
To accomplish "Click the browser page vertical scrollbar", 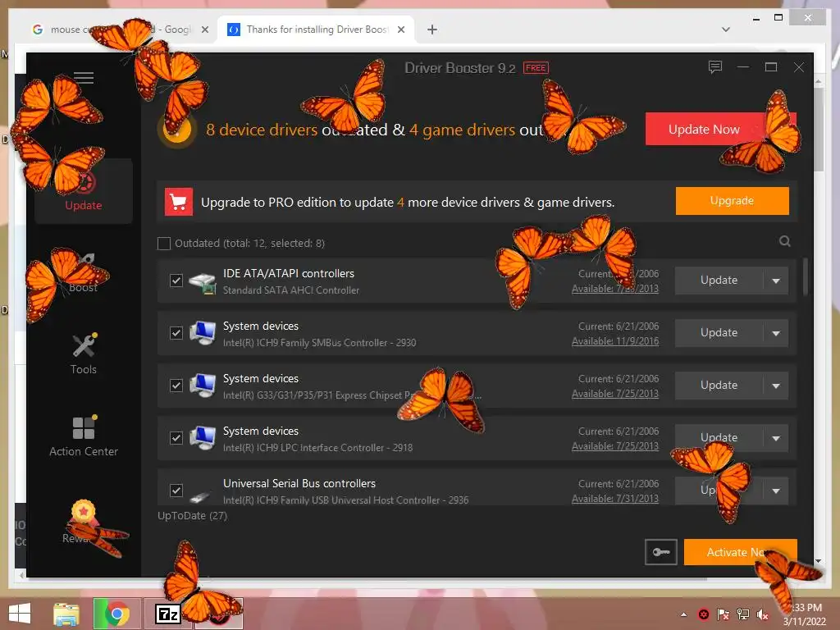I will (818, 129).
